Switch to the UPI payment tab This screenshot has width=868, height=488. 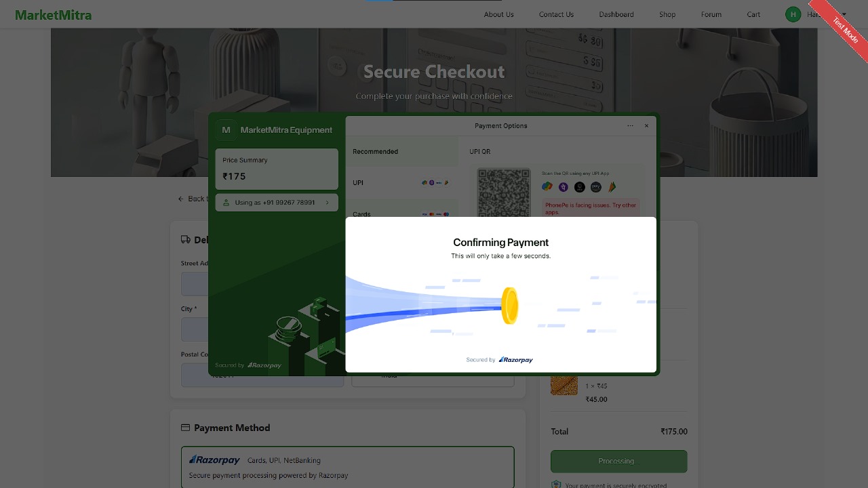(402, 183)
